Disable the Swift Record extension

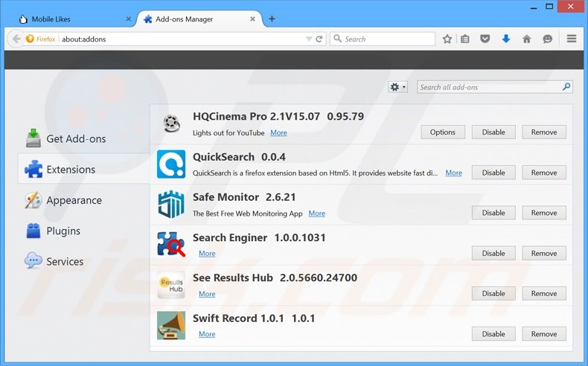tap(493, 334)
